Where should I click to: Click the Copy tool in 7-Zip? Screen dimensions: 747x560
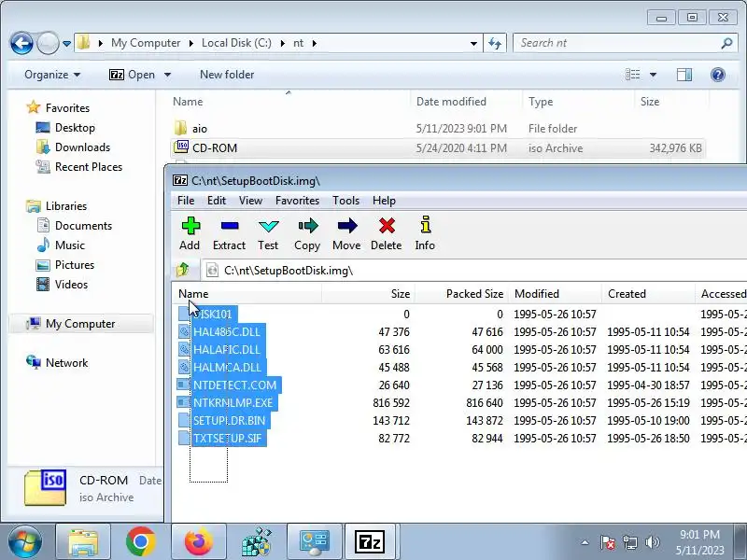[x=307, y=234]
